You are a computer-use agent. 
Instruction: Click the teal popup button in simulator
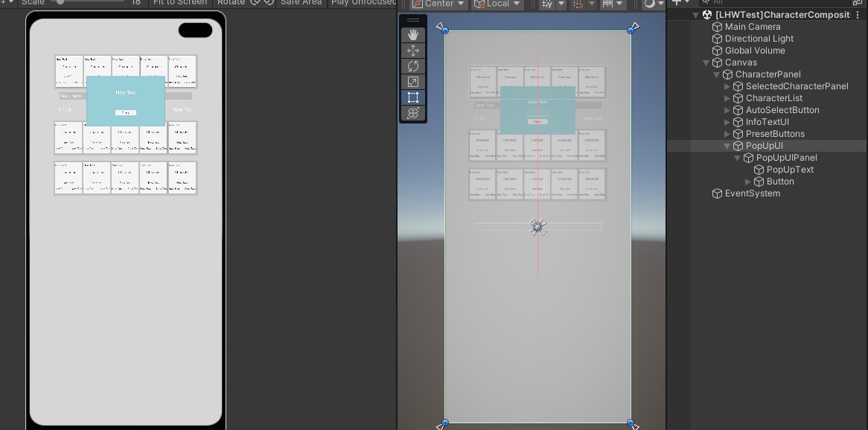point(126,112)
